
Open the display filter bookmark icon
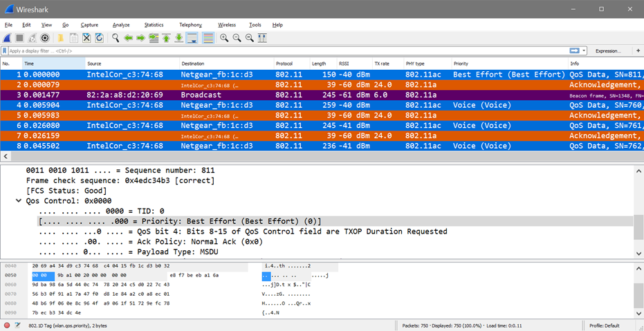tap(5, 51)
